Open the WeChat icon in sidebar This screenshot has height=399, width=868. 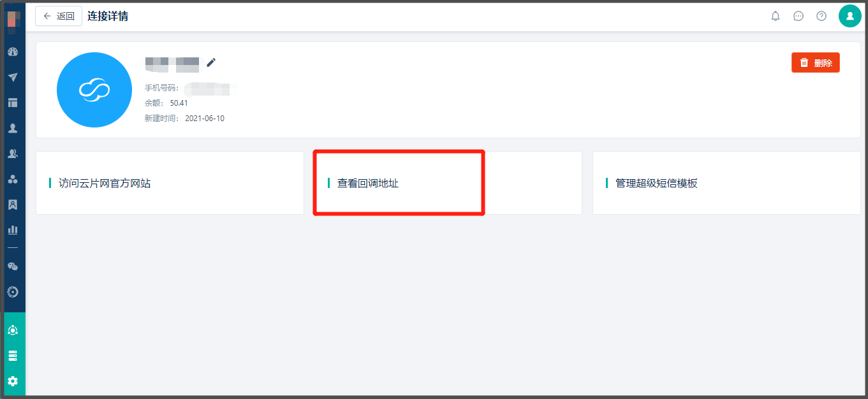pos(13,266)
